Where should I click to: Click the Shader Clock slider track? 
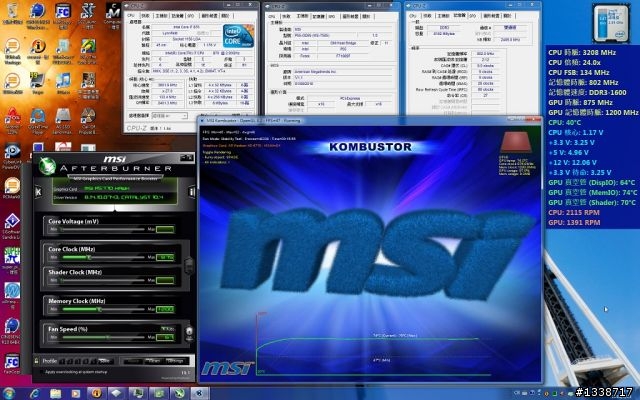[102, 280]
